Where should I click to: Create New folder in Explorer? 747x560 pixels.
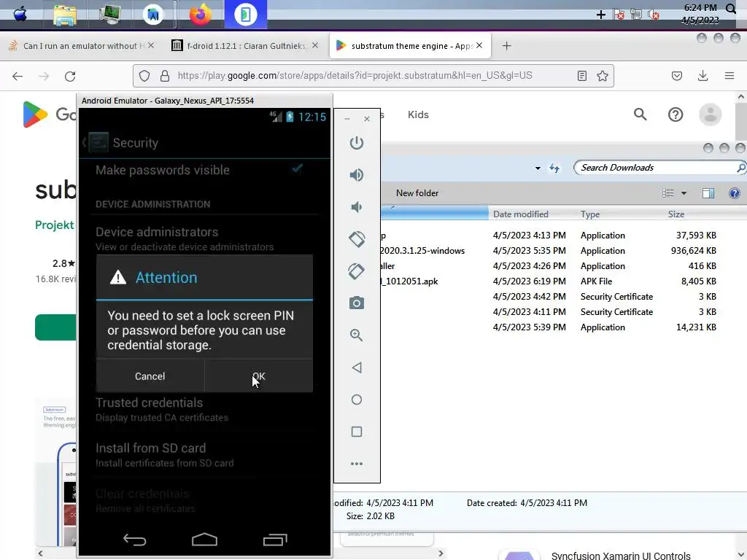(x=417, y=192)
